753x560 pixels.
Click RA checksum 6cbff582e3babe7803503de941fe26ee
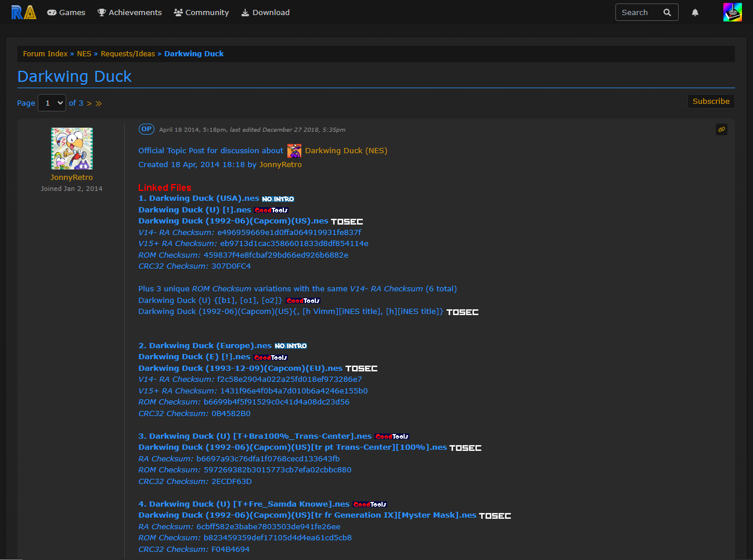[x=268, y=527]
